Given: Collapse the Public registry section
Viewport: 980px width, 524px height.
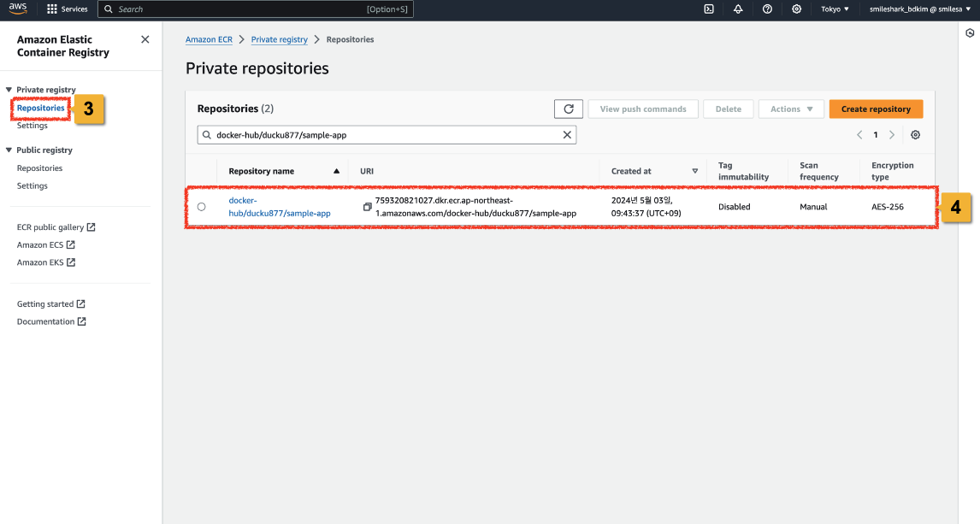Looking at the screenshot, I should coord(9,150).
